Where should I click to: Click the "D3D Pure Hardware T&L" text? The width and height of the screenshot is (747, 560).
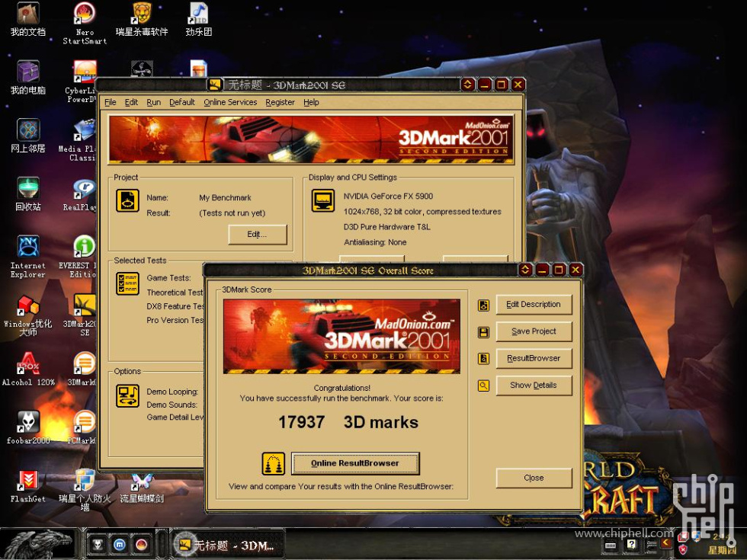(x=387, y=227)
